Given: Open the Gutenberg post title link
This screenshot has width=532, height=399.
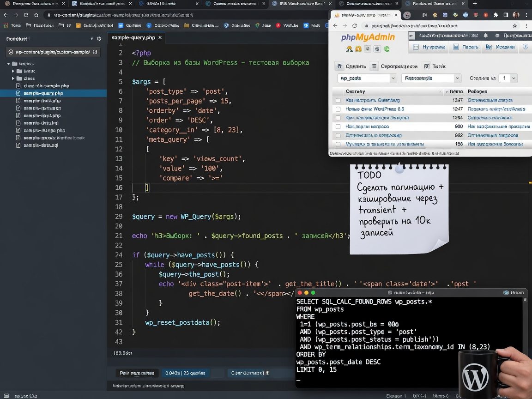Looking at the screenshot, I should point(373,100).
